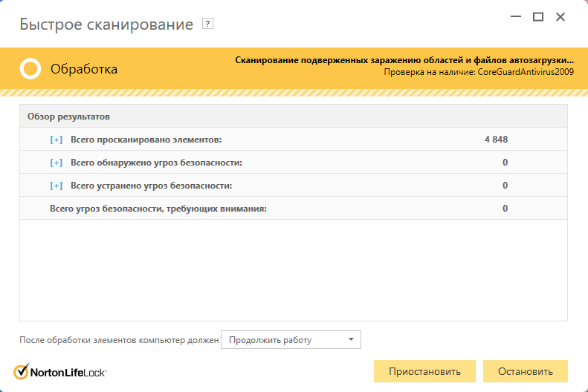Click the circular scan status icon
588x392 pixels.
click(x=30, y=69)
